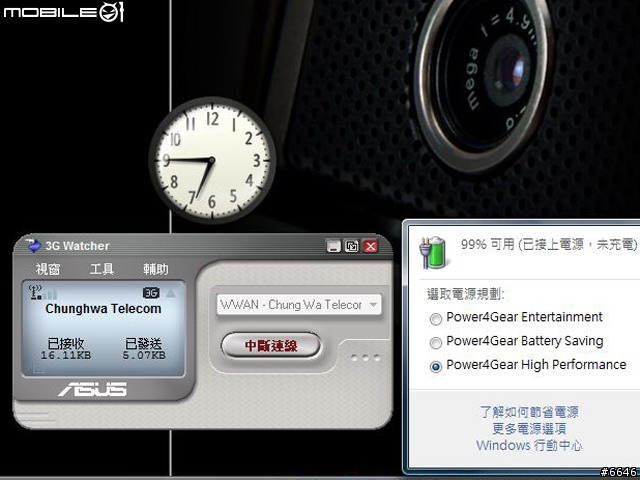Click the battery plug icon in power popup
The width and height of the screenshot is (640, 480).
[x=433, y=252]
